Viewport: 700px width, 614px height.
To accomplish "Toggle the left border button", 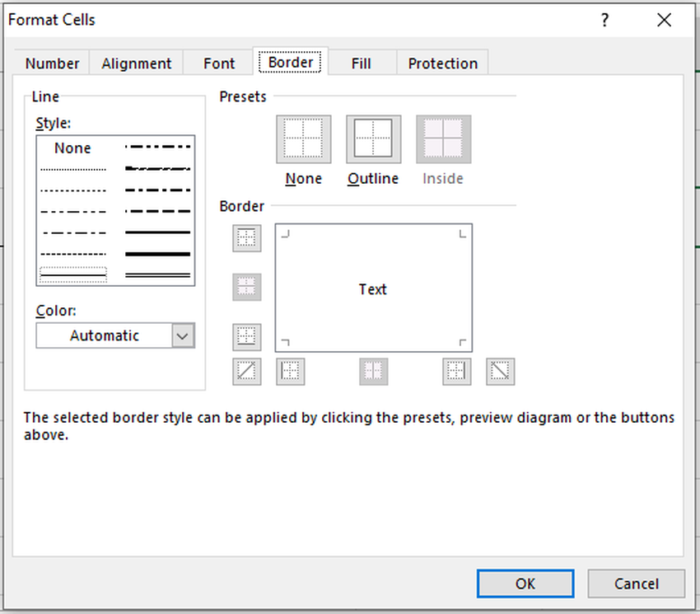I will (290, 372).
